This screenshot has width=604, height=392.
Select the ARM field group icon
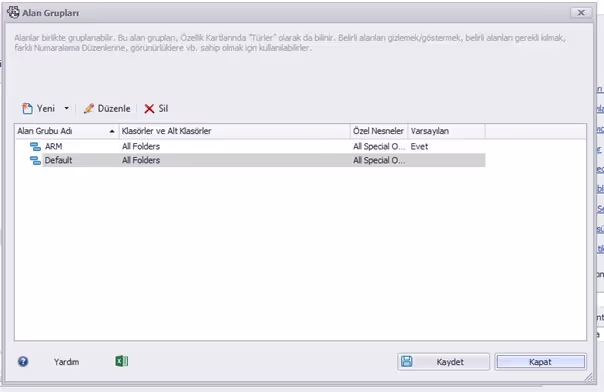point(35,146)
